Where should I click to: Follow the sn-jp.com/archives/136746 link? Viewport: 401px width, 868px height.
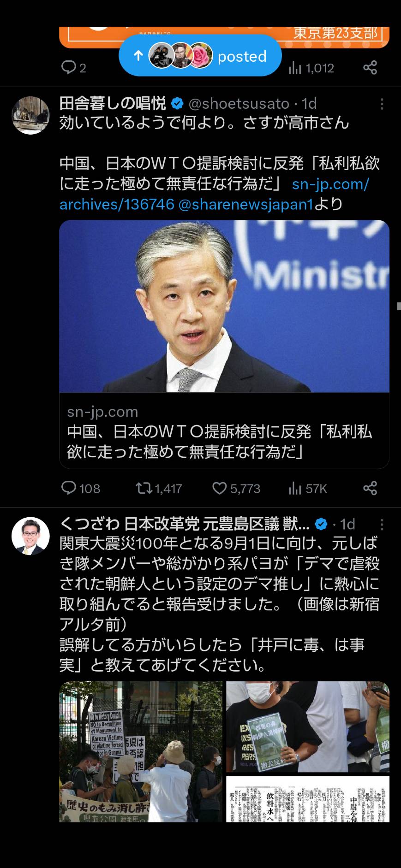214,194
